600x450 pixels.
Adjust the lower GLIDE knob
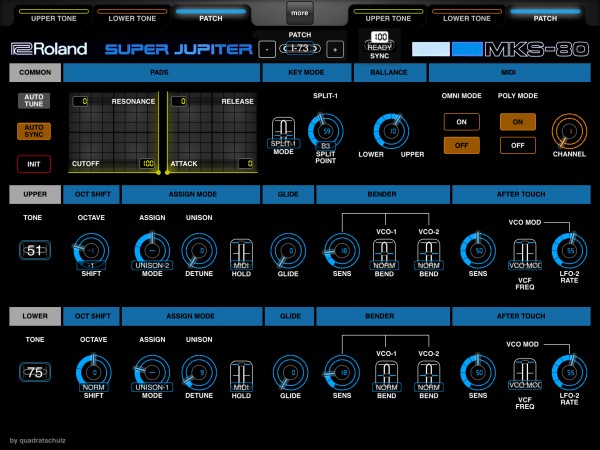coord(290,373)
